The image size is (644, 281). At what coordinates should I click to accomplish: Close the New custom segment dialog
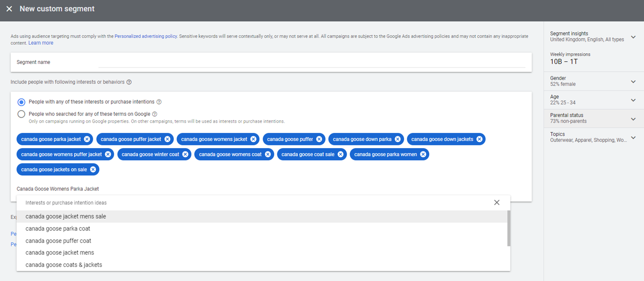coord(9,9)
